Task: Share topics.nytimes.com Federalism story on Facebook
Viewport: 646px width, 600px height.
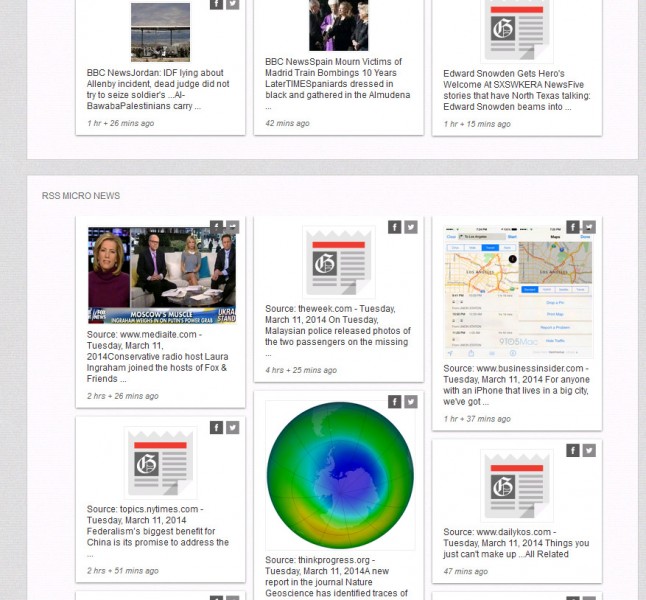Action: [216, 427]
